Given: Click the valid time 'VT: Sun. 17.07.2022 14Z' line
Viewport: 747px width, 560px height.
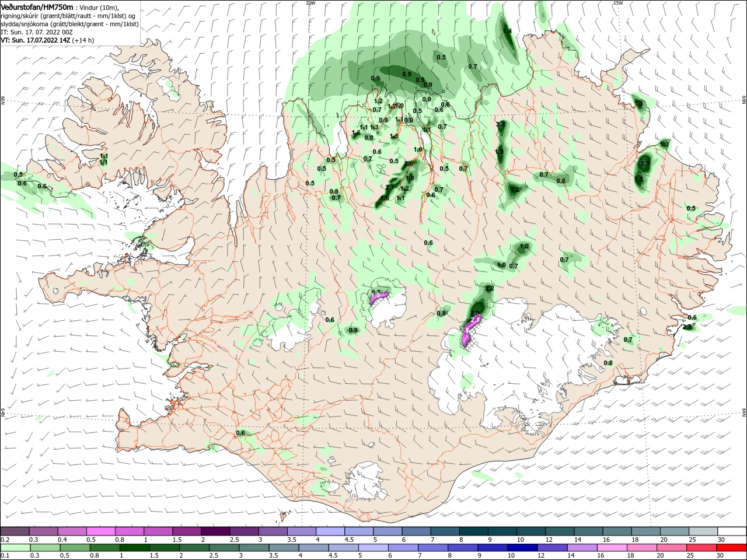Looking at the screenshot, I should point(47,40).
